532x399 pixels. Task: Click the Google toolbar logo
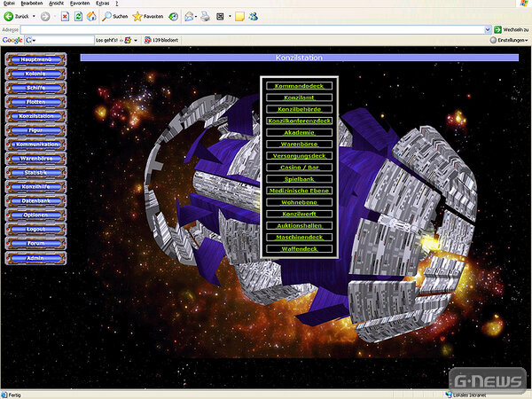pos(12,40)
